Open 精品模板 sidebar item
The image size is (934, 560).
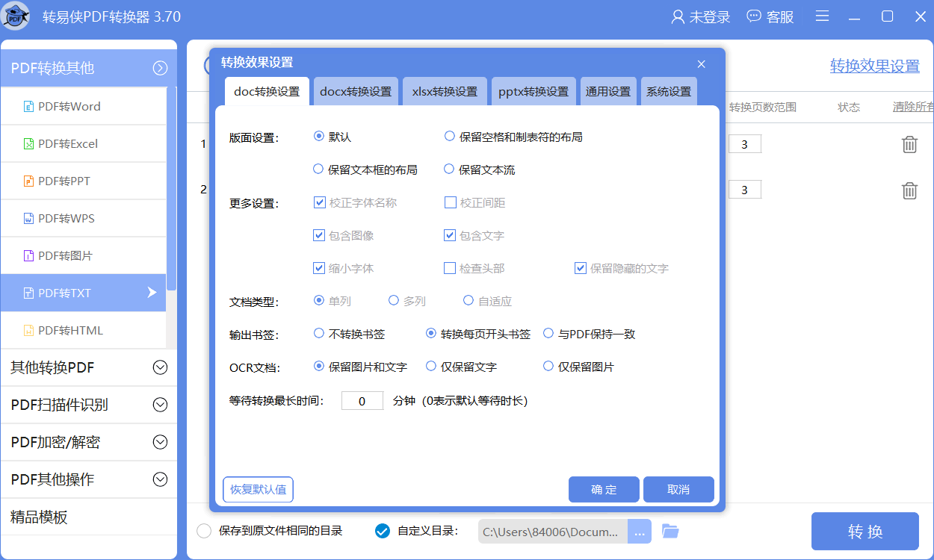pos(89,517)
